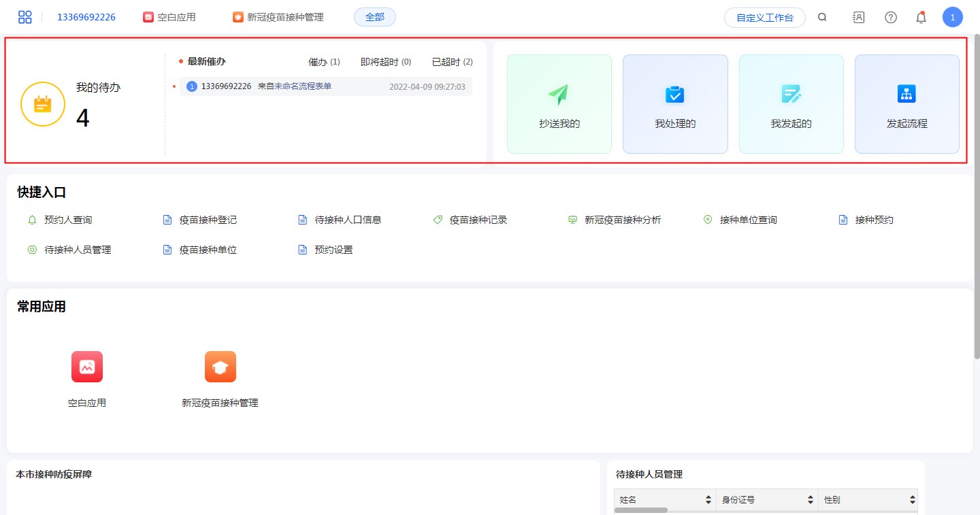Click the 自定义工作台 button
Viewport: 980px width, 515px height.
[764, 18]
